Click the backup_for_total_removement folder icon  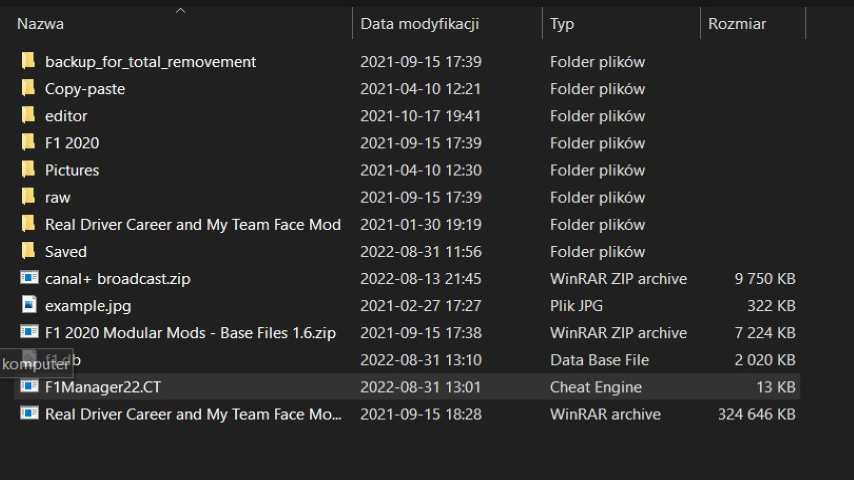28,61
